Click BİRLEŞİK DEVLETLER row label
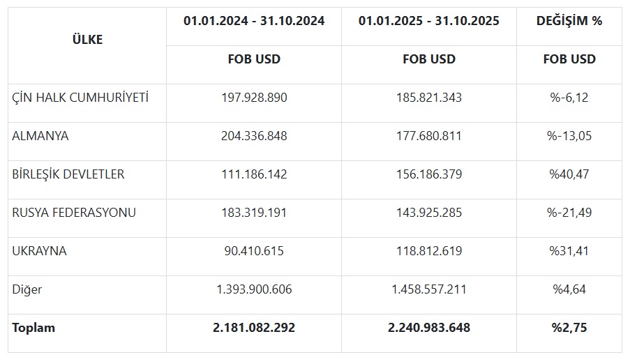This screenshot has height=364, width=630. pyautogui.click(x=68, y=174)
